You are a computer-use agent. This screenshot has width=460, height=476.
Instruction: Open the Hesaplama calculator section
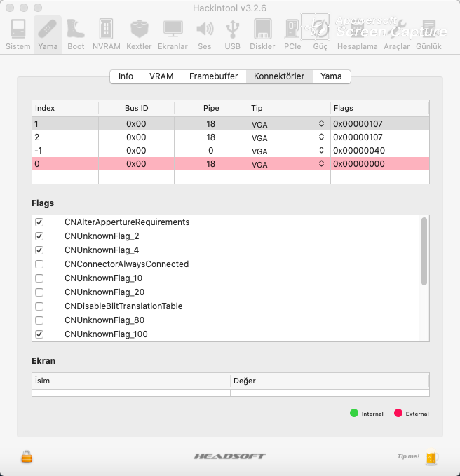358,34
